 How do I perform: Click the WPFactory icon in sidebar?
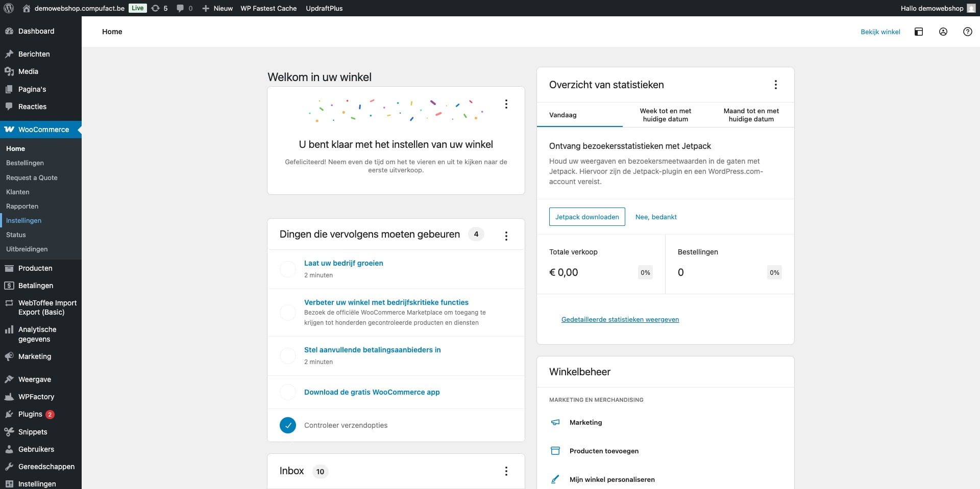9,397
